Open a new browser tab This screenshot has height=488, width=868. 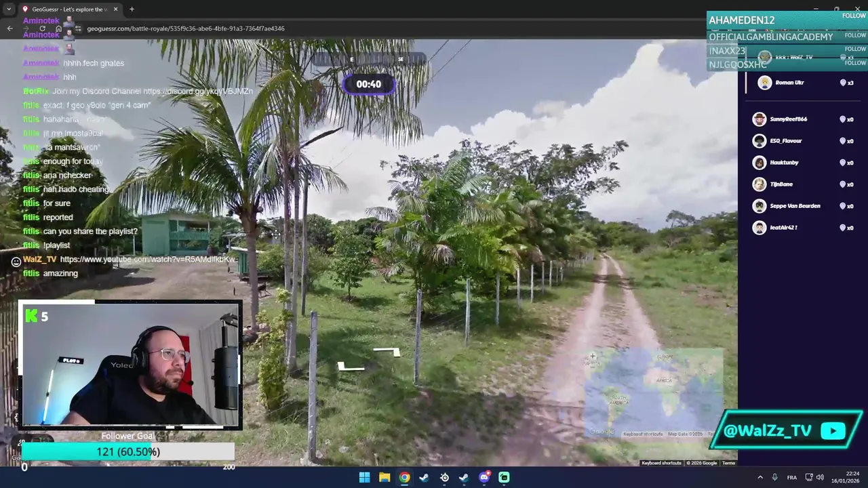132,9
